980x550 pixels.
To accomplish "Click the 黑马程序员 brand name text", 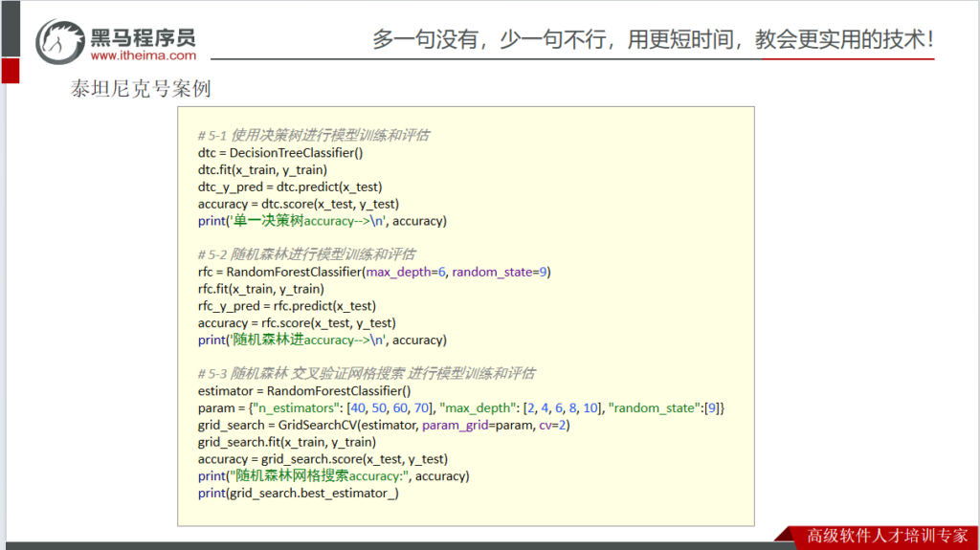I will pyautogui.click(x=144, y=36).
